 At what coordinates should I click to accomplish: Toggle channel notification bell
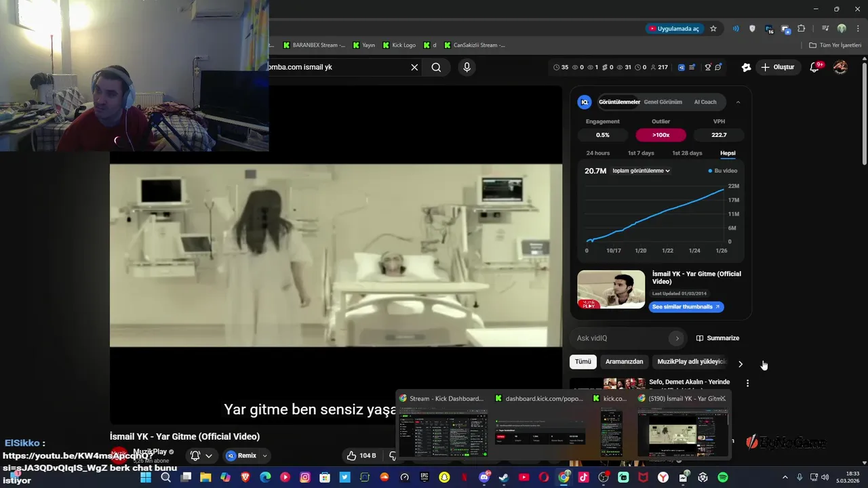pos(195,455)
